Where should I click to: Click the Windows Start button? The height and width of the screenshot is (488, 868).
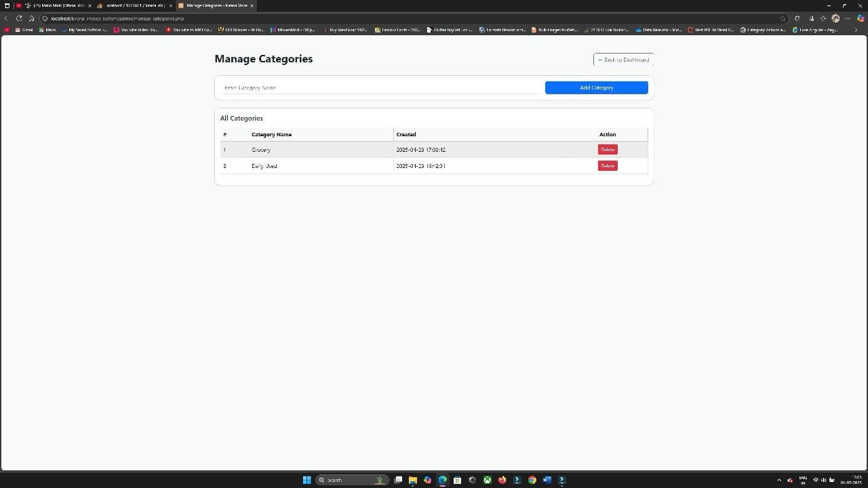pos(307,480)
